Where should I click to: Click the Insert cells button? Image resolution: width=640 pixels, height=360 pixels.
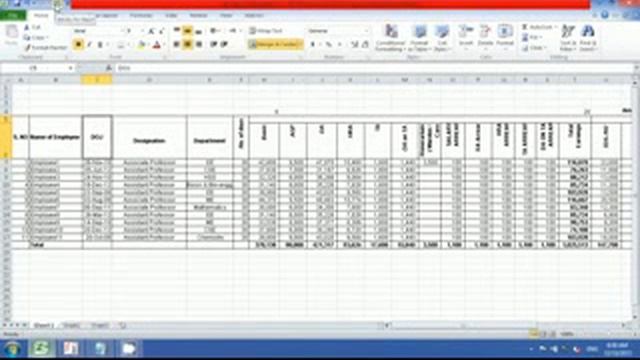[x=466, y=38]
